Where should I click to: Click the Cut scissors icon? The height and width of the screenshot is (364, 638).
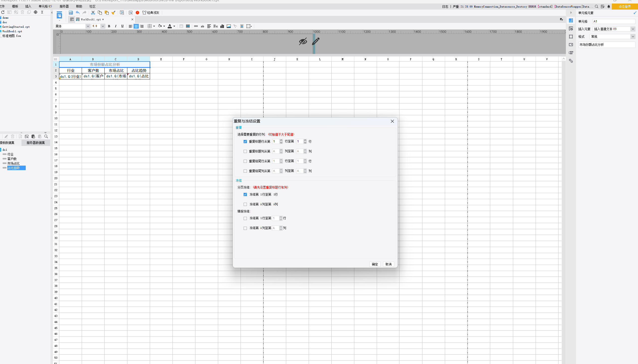coord(93,13)
